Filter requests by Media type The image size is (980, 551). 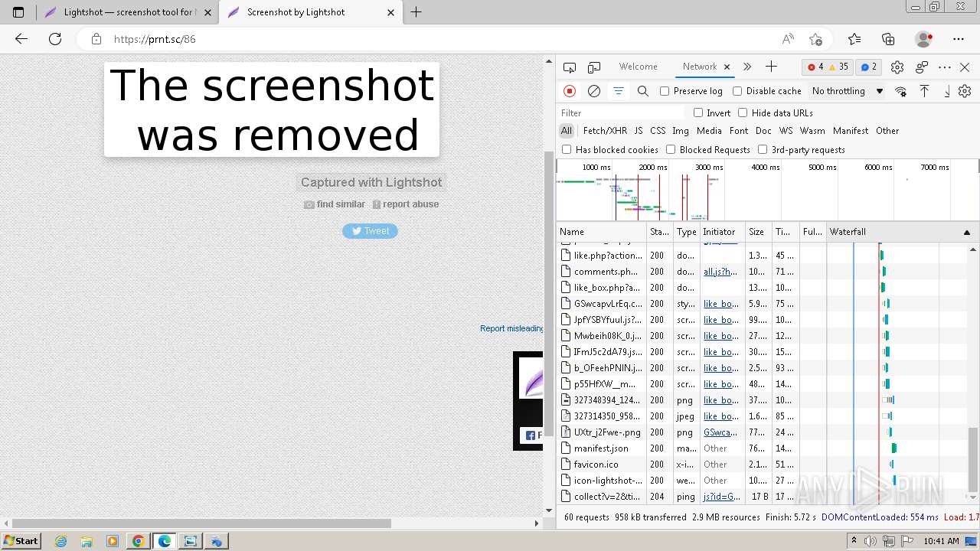(709, 131)
